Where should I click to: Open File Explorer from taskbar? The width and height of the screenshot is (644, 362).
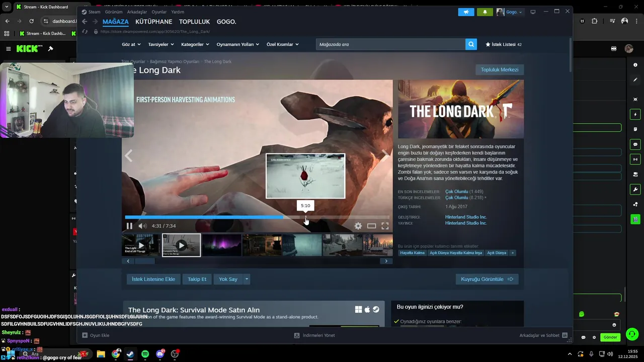coord(101,354)
